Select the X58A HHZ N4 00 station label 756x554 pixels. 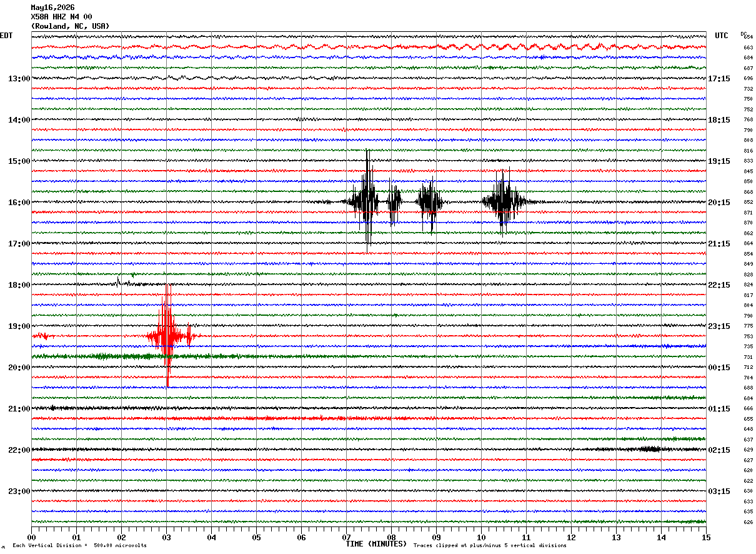[x=61, y=17]
